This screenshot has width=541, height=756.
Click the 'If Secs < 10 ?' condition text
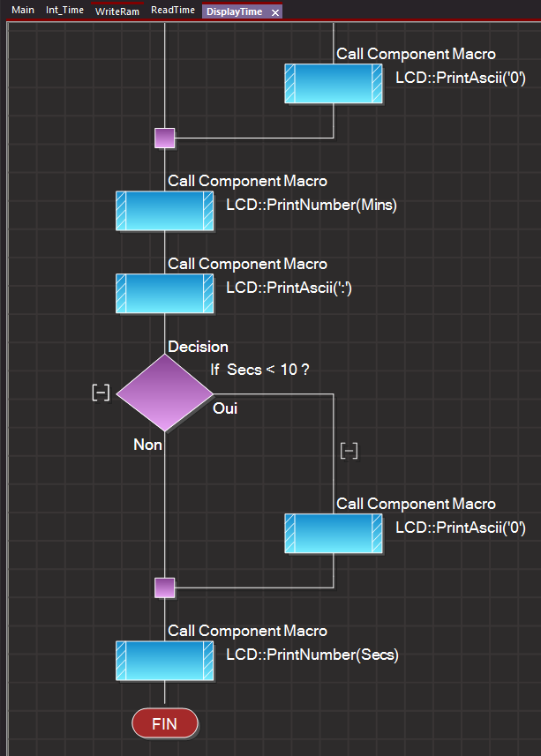259,370
